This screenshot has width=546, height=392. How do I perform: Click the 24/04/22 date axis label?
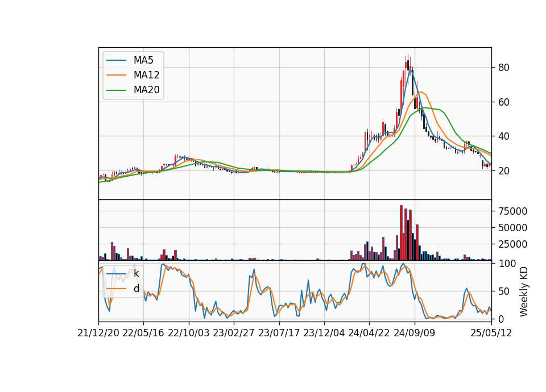click(x=369, y=333)
